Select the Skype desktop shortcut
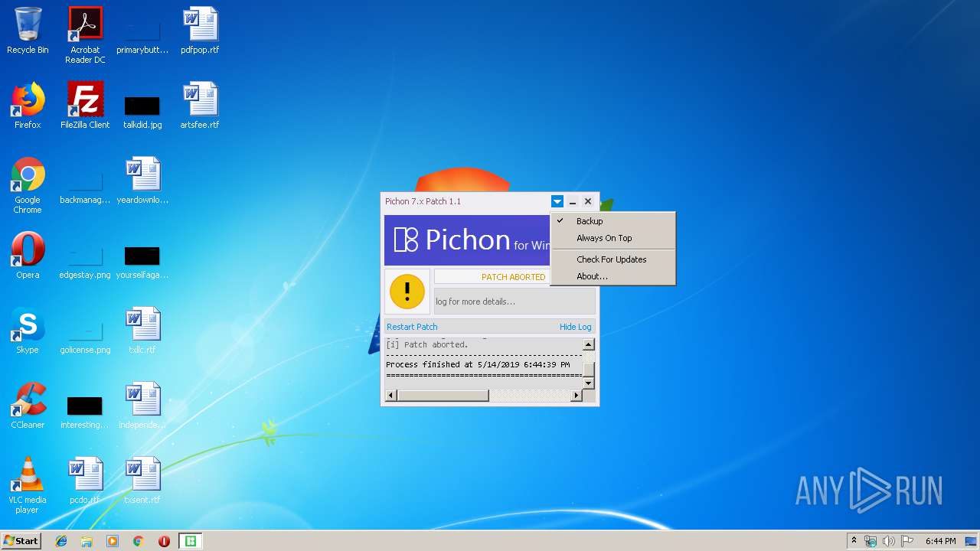Screen dimensions: 980x551 click(28, 331)
